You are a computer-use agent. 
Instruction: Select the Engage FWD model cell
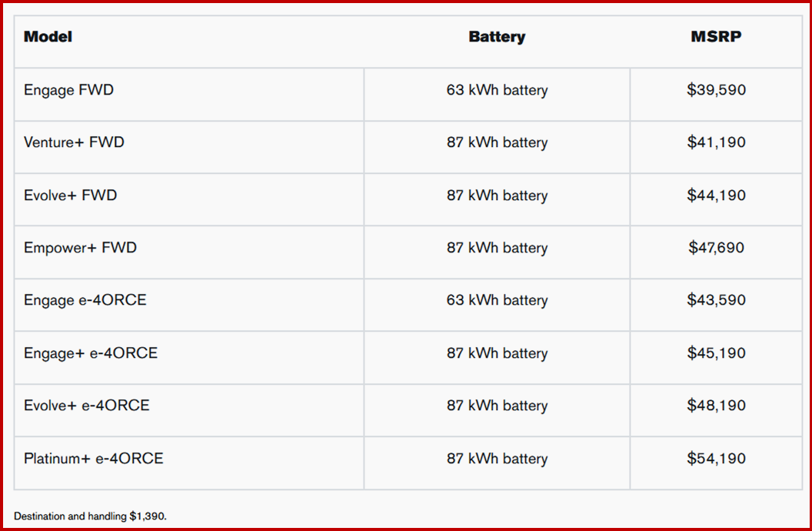click(68, 90)
